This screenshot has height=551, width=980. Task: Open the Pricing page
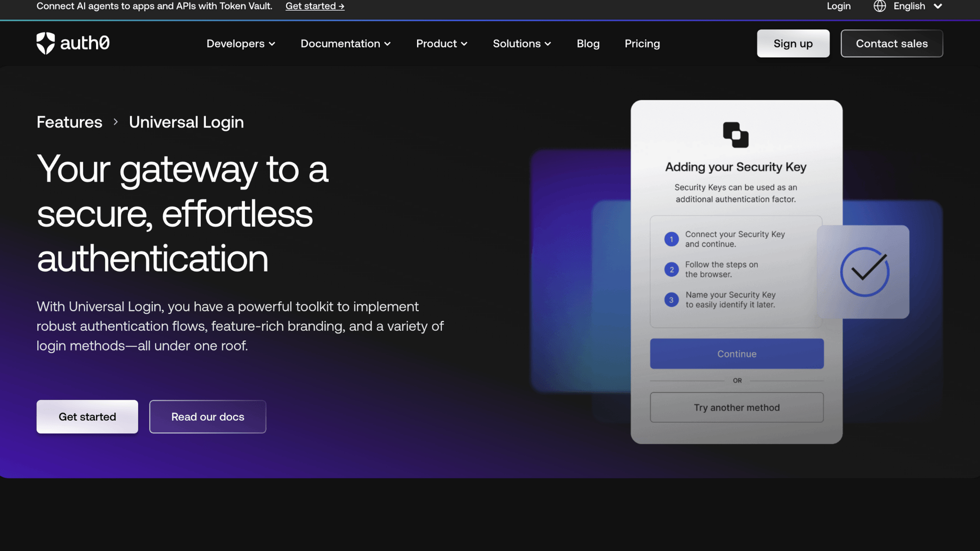pyautogui.click(x=642, y=44)
